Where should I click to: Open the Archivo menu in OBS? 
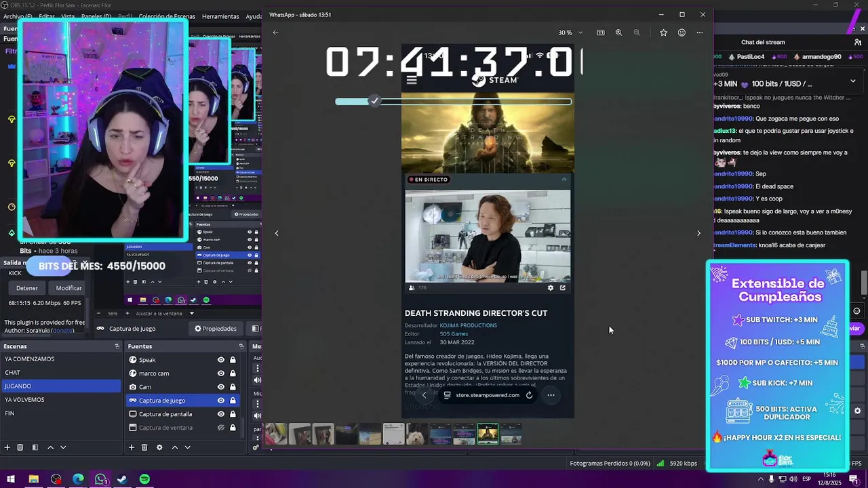pos(18,16)
